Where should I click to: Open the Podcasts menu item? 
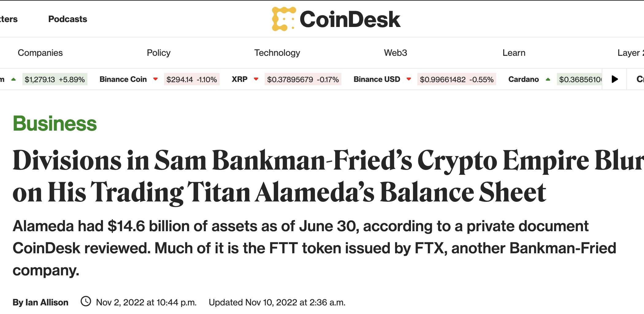tap(68, 19)
